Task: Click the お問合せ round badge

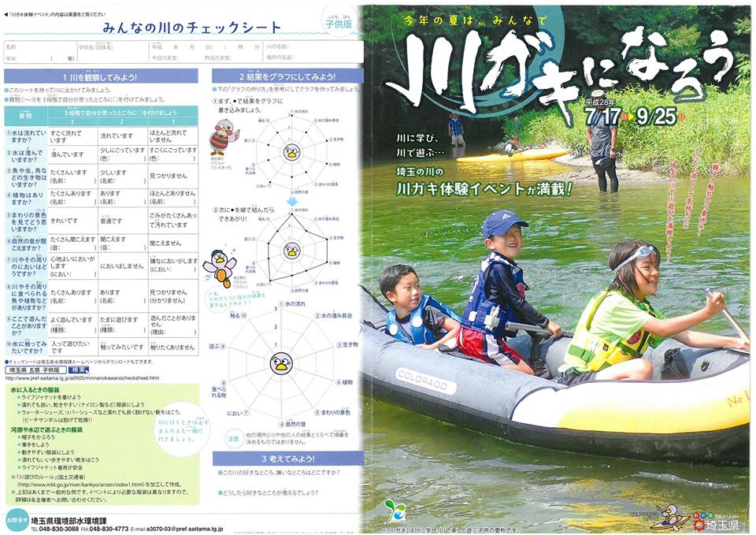Action: point(15,520)
